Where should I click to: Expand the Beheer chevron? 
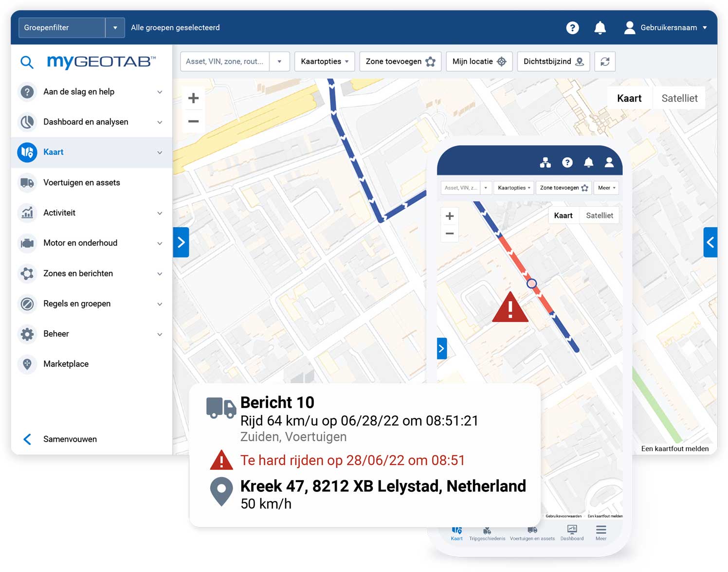point(160,334)
